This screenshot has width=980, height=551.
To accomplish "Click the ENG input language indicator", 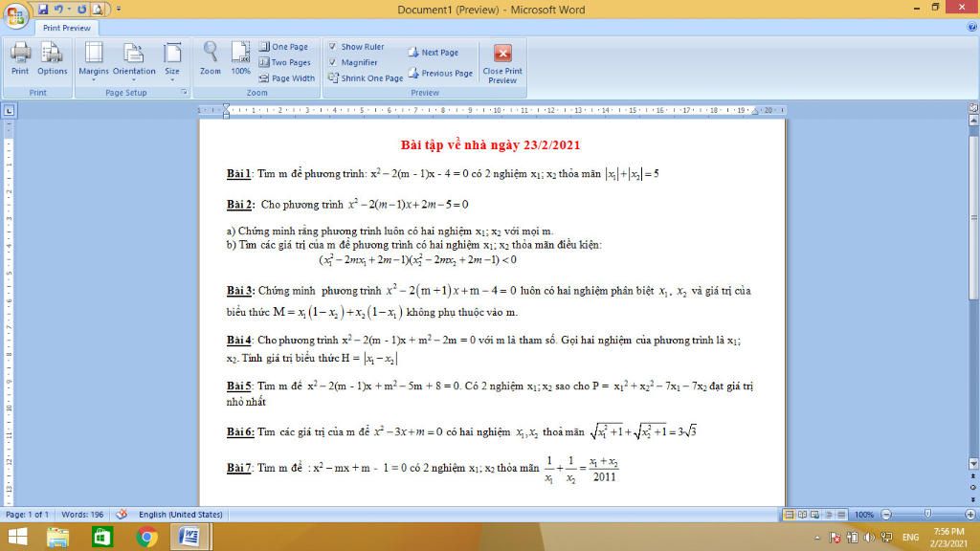I will click(x=911, y=538).
